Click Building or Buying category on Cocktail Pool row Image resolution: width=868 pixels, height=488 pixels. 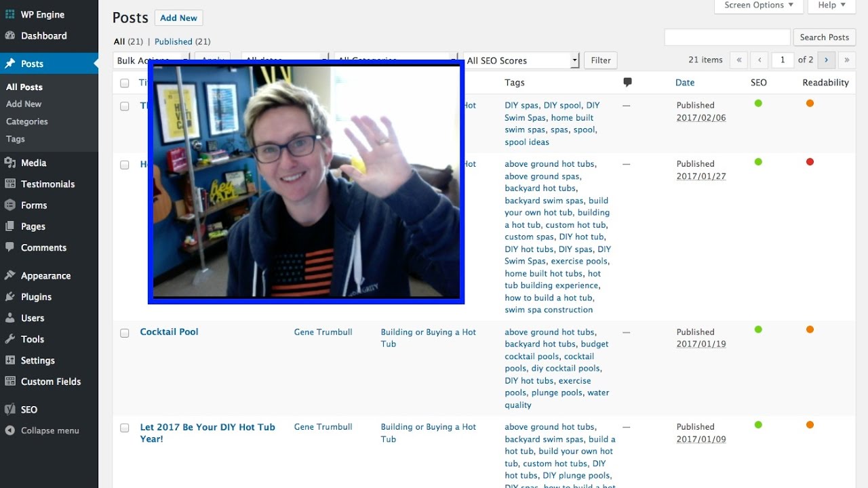(x=429, y=338)
